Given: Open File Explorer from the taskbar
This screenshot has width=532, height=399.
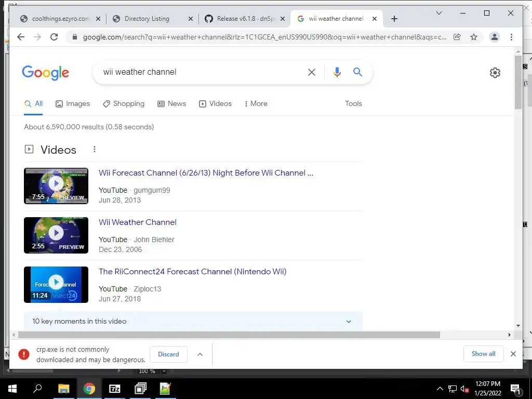Looking at the screenshot, I should coord(63,389).
